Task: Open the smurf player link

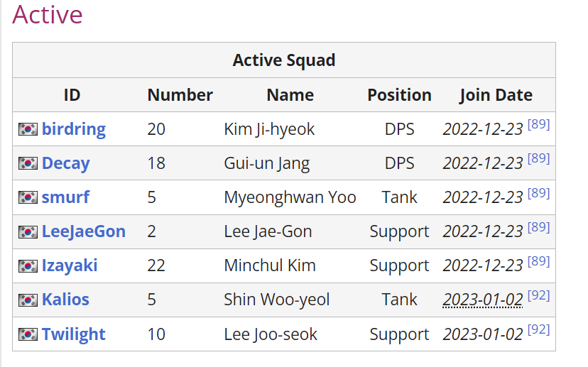Action: coord(65,197)
